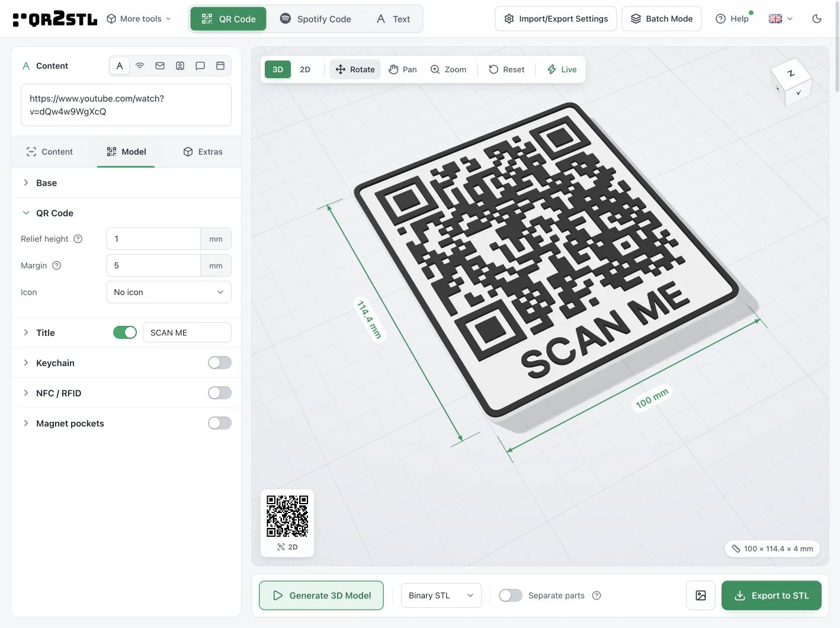The width and height of the screenshot is (840, 628).
Task: Select the plain text content type icon
Action: [x=120, y=66]
